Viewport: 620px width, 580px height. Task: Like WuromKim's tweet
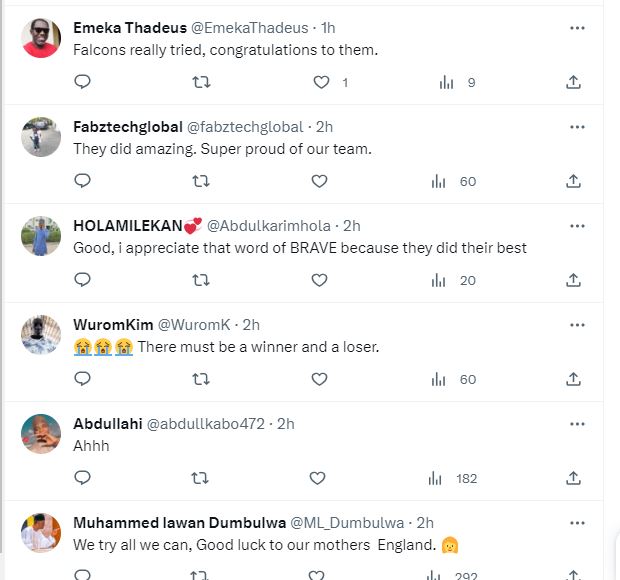point(319,379)
